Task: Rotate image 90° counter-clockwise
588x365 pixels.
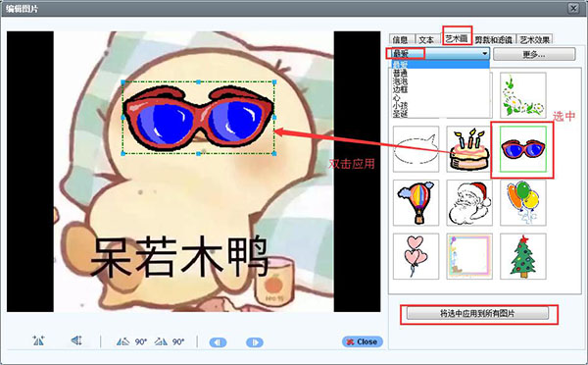Action: pos(131,341)
